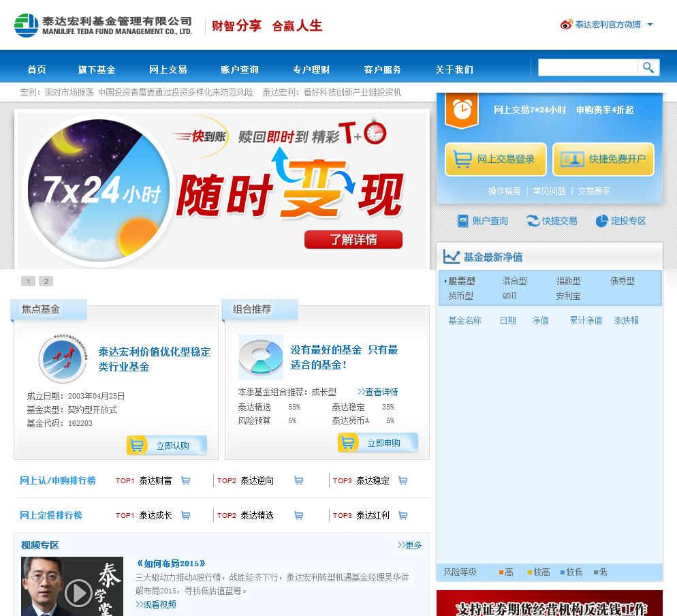Screen dimensions: 677x616
Task: Click the 网上认/申购排行榜 heading
Action: click(x=58, y=480)
